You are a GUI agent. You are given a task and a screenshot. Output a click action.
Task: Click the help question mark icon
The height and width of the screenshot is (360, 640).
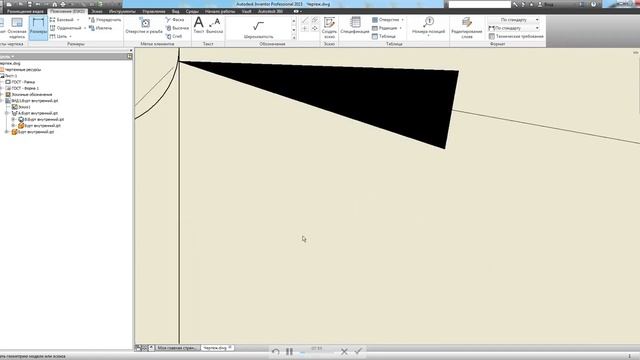coord(593,4)
